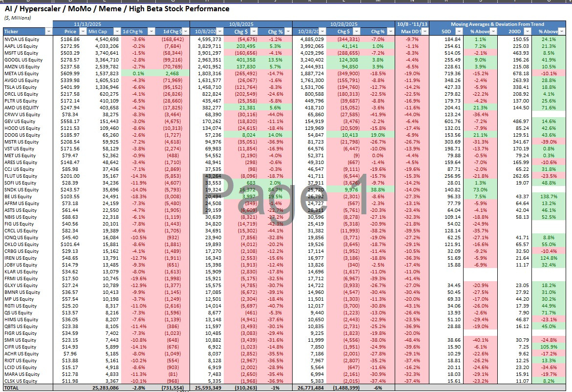
Task: Select the IONQ US Equity cell
Action: [x=28, y=238]
